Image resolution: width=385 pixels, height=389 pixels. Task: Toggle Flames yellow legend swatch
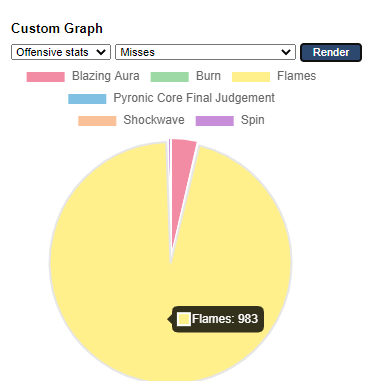coord(251,77)
